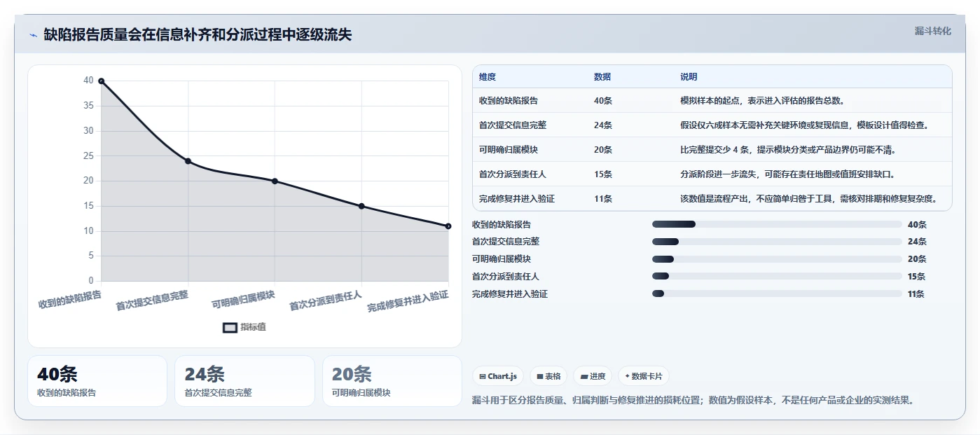Click table cell 首次提交信息完整
Viewport: 980px width, 435px height.
coord(513,125)
